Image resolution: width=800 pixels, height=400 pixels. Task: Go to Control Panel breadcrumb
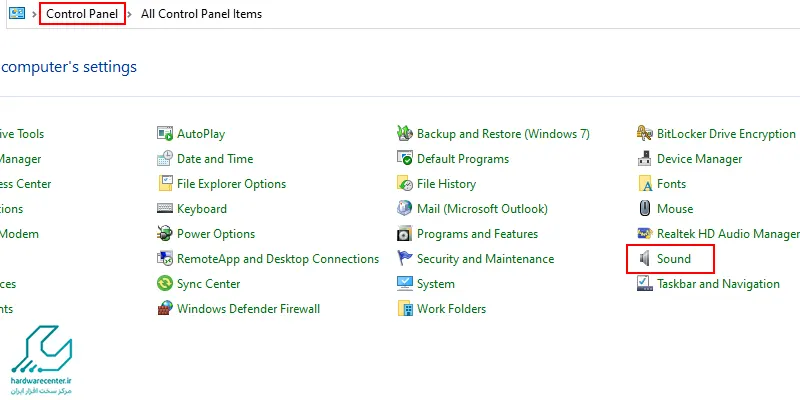click(x=82, y=14)
